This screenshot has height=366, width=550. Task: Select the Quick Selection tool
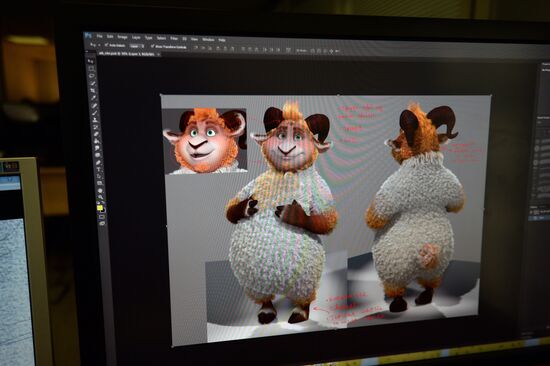[x=93, y=84]
